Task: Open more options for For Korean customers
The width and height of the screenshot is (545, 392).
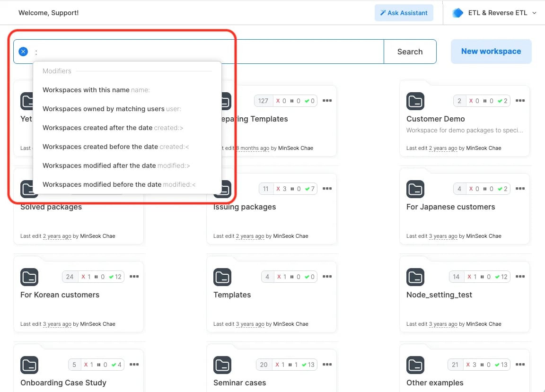Action: click(134, 276)
